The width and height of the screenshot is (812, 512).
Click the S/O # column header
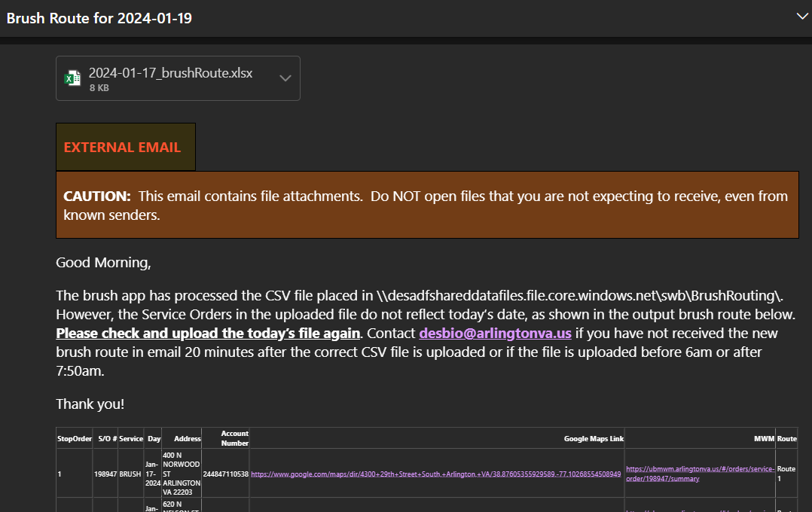pos(106,438)
